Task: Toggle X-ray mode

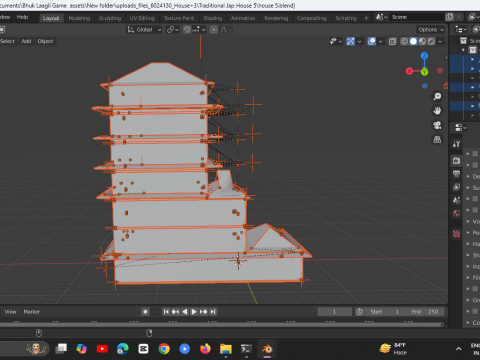Action: (x=392, y=41)
